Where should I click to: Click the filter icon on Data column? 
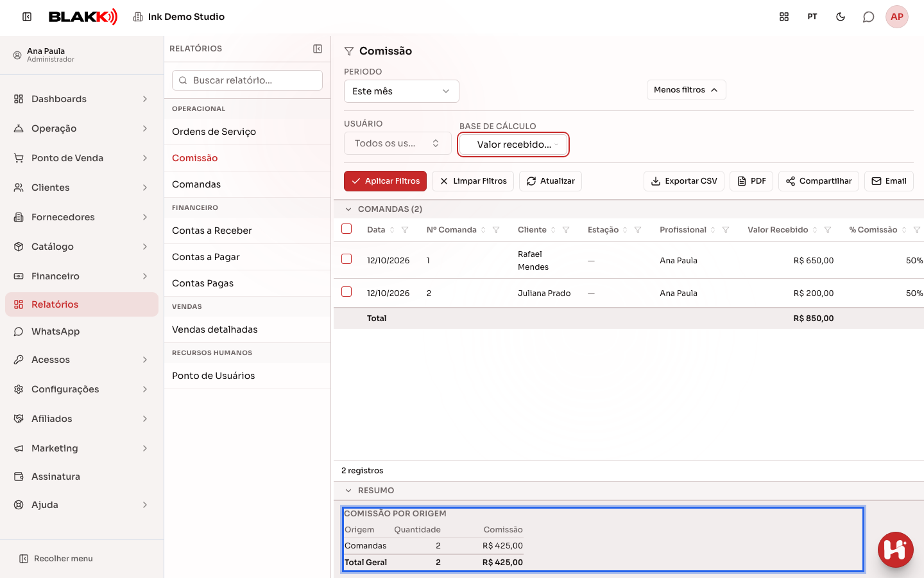[x=405, y=230]
